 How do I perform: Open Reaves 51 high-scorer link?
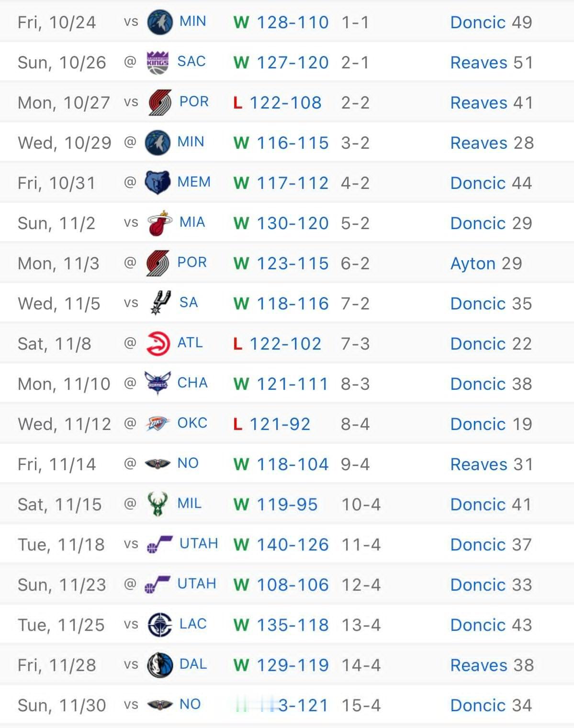point(492,63)
